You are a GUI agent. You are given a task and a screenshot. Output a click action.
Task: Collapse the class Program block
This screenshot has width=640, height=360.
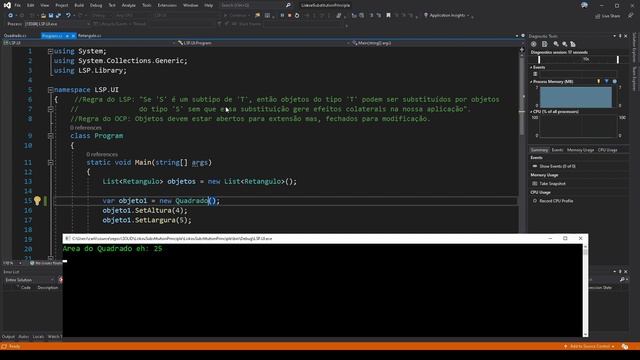(50, 136)
